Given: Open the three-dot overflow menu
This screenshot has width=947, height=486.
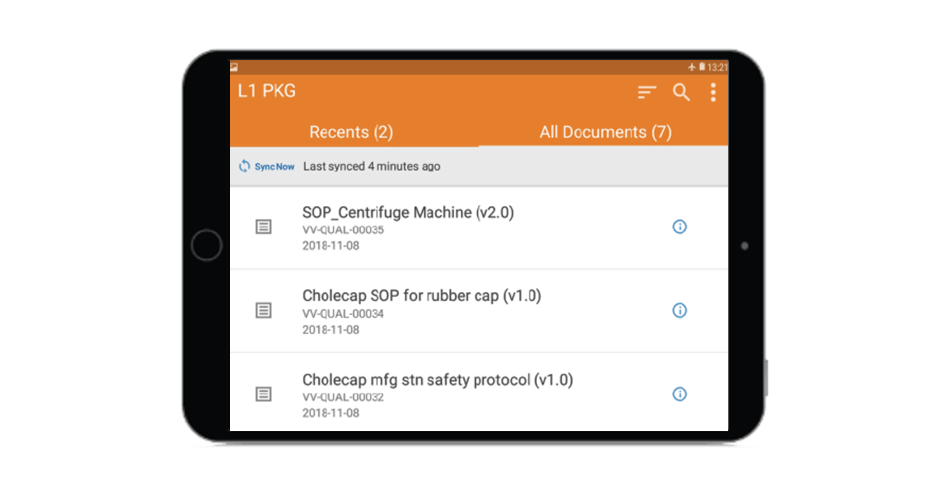Looking at the screenshot, I should tap(713, 93).
